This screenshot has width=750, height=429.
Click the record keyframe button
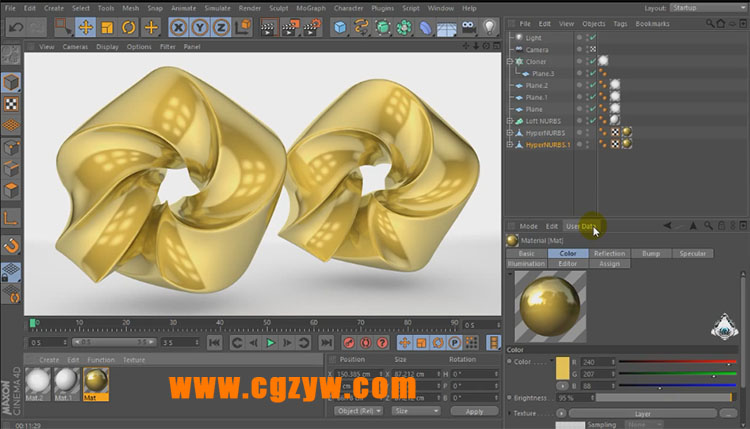349,342
